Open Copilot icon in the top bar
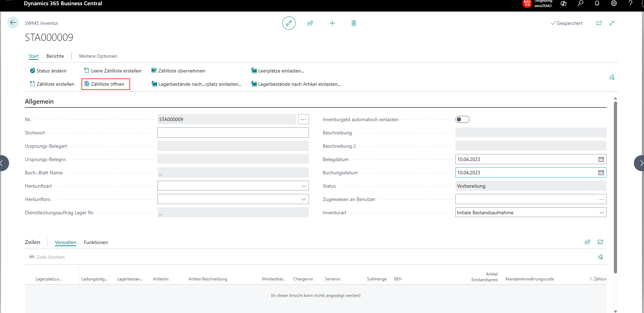Screen dimensions: 644x313 564,4
